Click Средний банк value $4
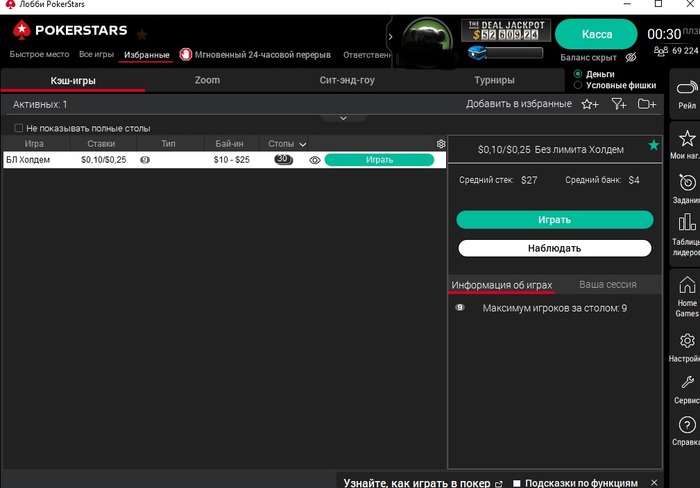Viewport: 700px width, 488px height. point(634,180)
